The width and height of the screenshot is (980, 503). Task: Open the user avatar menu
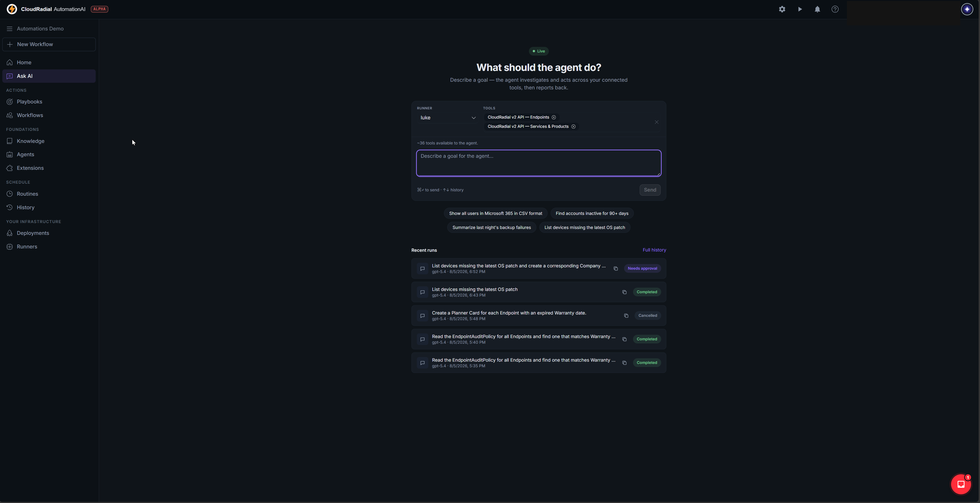click(x=967, y=9)
